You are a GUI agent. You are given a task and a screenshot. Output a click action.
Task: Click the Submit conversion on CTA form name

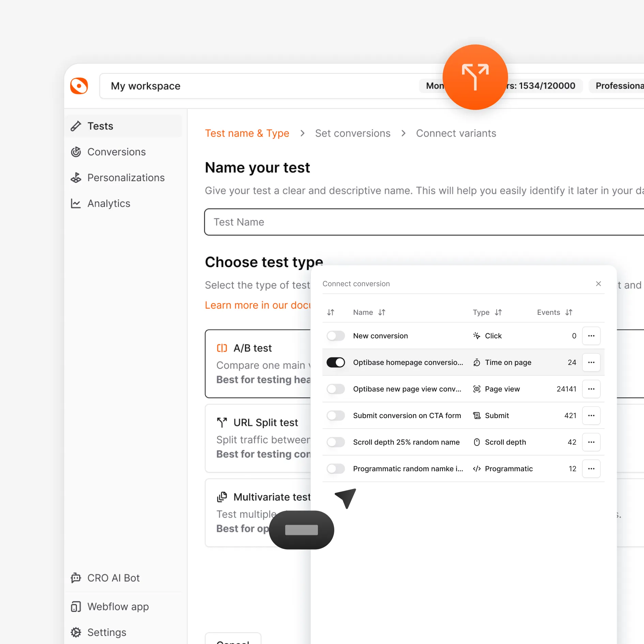coord(407,415)
